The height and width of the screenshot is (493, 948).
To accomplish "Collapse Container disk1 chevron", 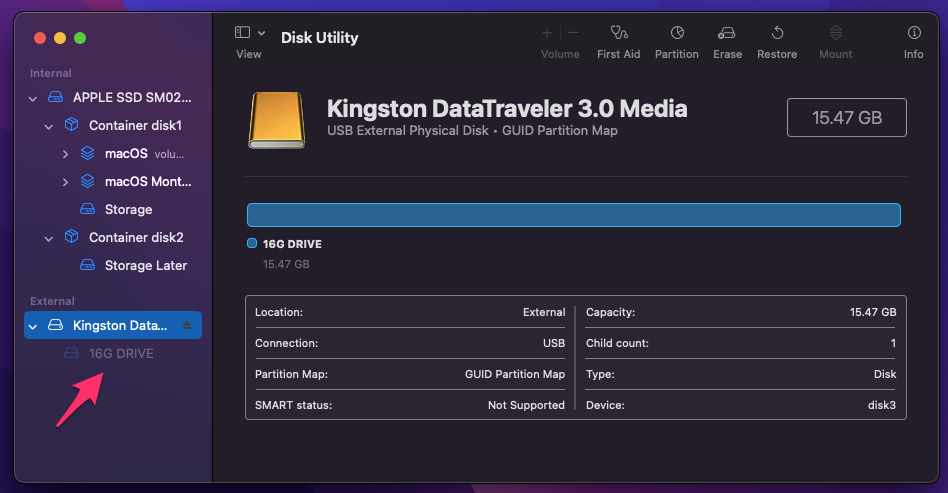I will pyautogui.click(x=48, y=126).
